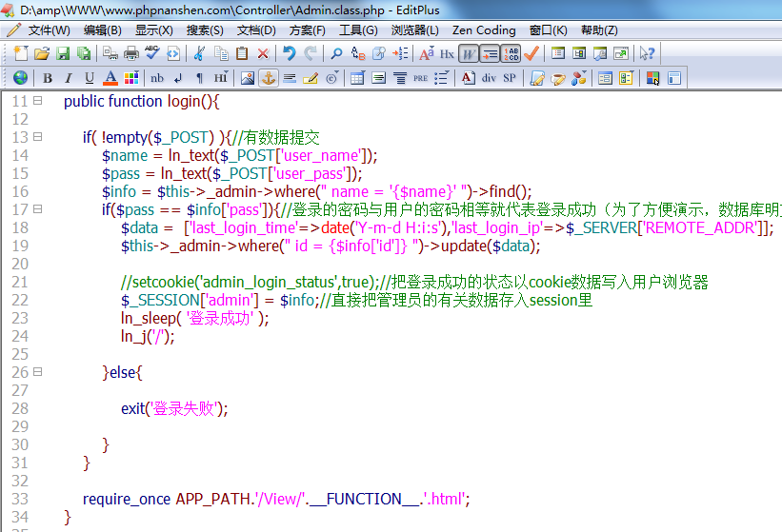Save the current file with the single floppy-disk icon

(63, 53)
